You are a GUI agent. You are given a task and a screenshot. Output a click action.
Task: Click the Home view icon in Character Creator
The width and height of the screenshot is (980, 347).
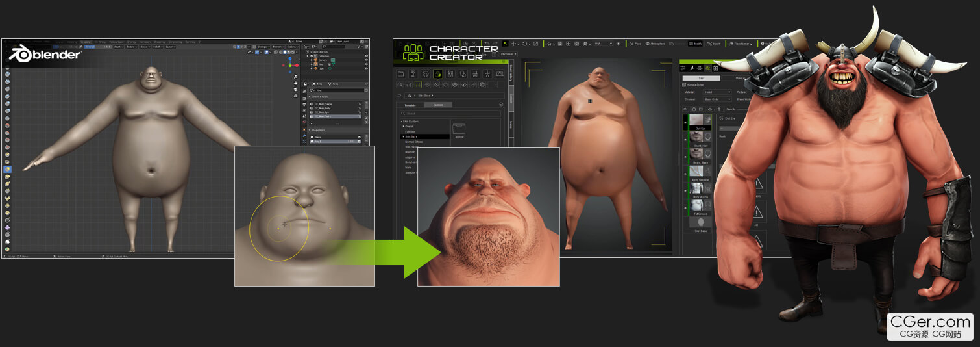tap(549, 44)
